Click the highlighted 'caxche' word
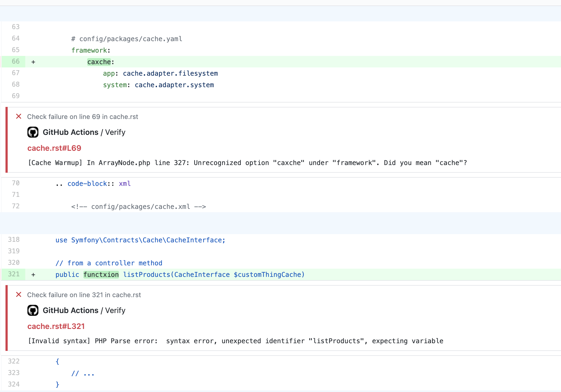This screenshot has height=392, width=561. pyautogui.click(x=99, y=62)
